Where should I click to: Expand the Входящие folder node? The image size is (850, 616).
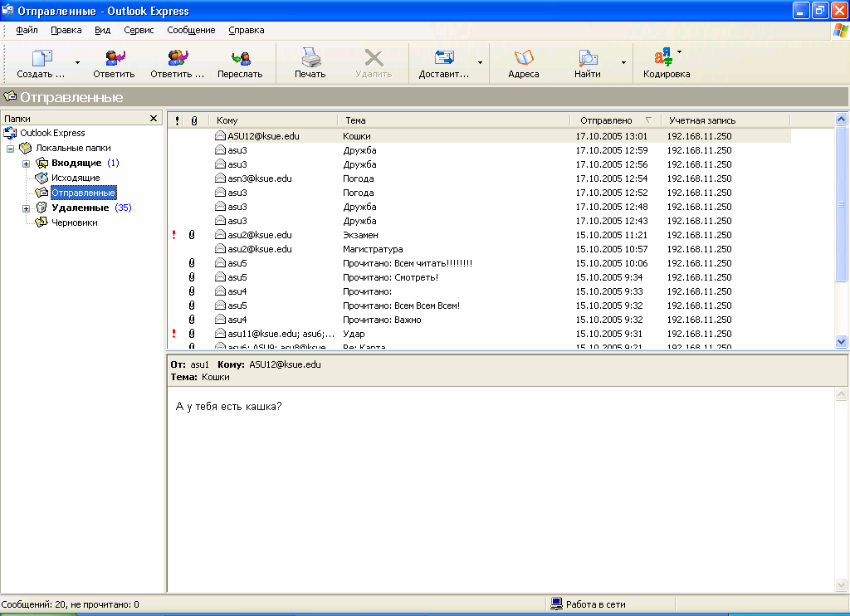pos(26,164)
